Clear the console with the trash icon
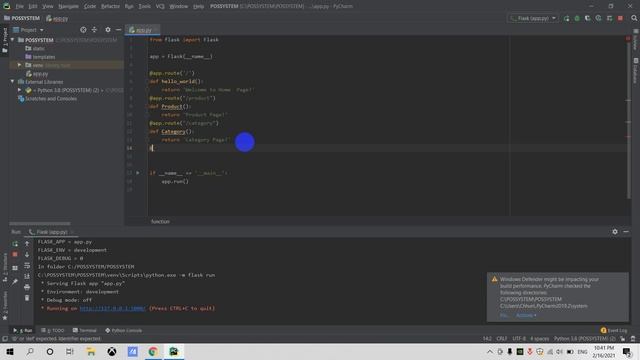Image resolution: width=640 pixels, height=360 pixels. (27, 298)
